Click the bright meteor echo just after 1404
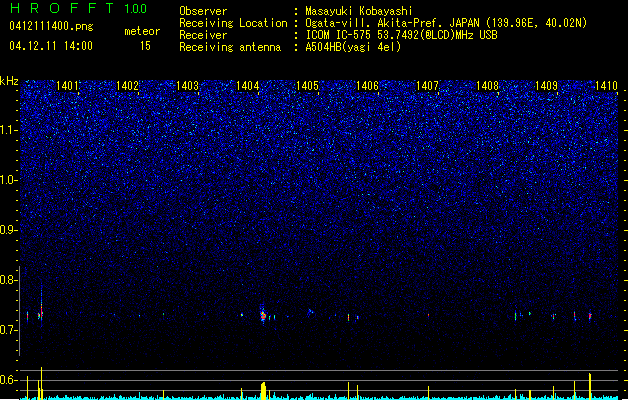The height and width of the screenshot is (400, 629). tap(263, 315)
